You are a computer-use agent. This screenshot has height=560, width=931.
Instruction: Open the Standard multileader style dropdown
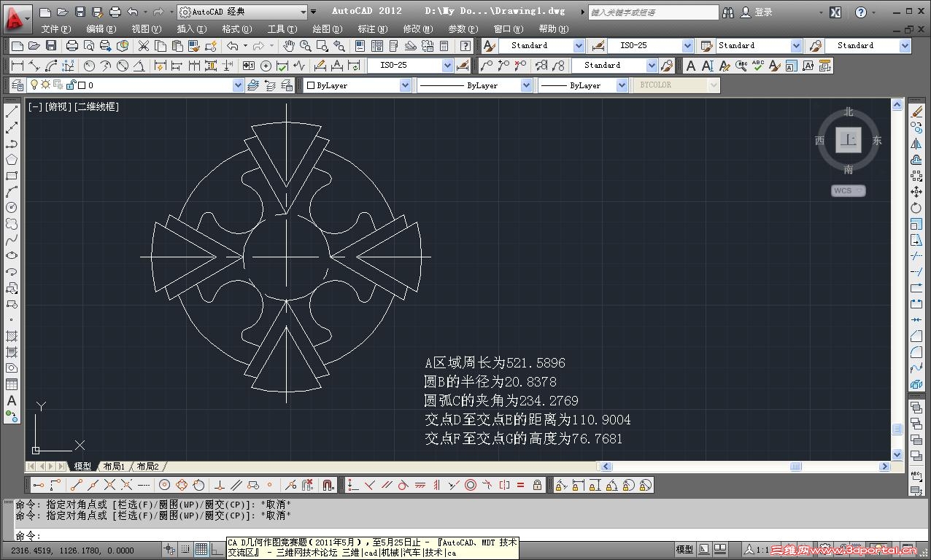[905, 46]
